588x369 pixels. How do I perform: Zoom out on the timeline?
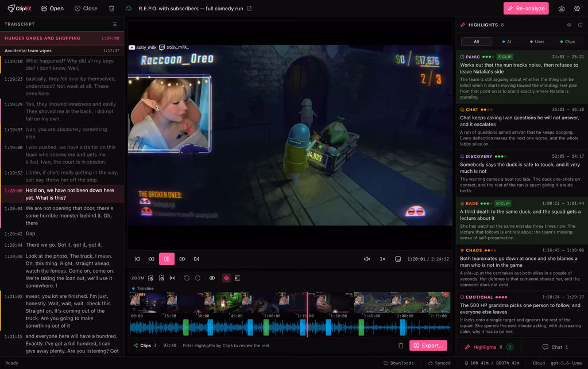[161, 278]
